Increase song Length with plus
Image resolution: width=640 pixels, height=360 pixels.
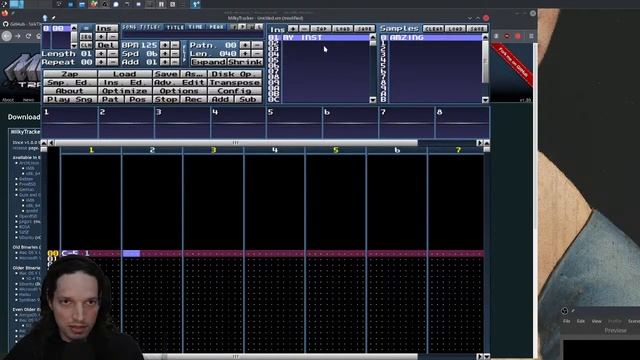pos(101,53)
